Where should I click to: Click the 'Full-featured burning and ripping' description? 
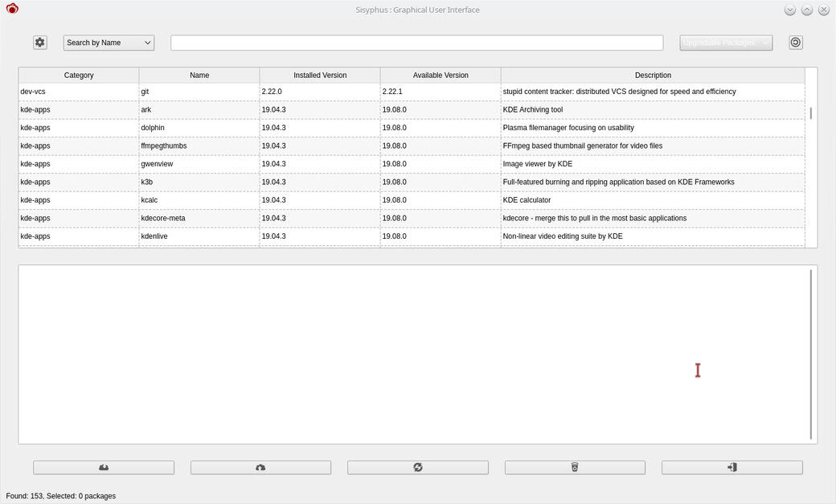point(618,182)
